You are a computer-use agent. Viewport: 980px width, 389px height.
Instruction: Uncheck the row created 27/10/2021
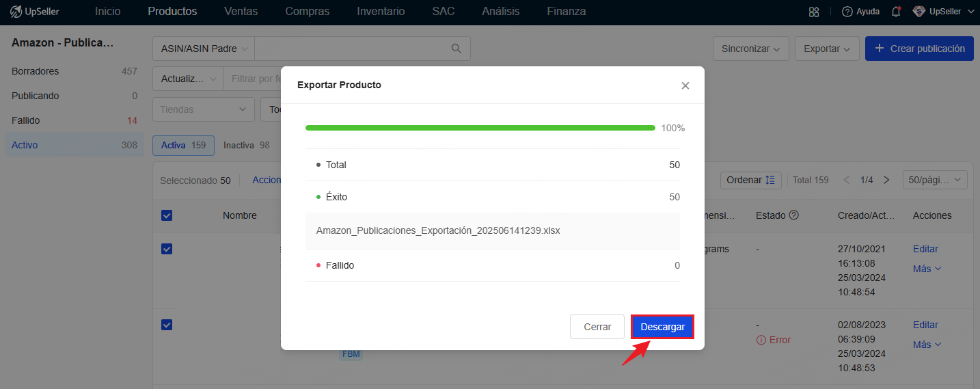pos(167,249)
